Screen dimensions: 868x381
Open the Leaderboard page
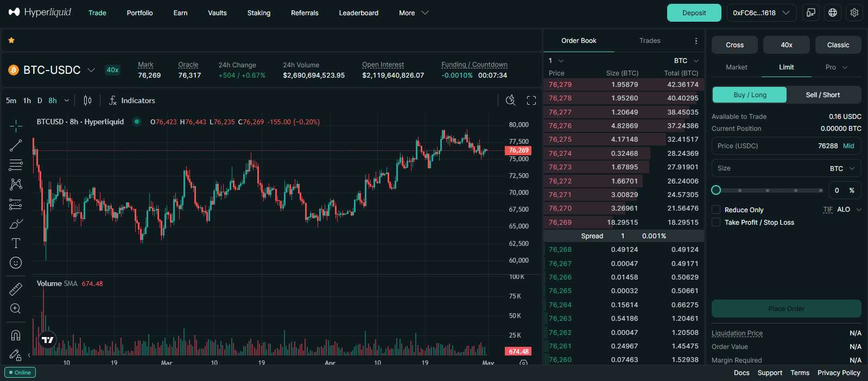[359, 12]
